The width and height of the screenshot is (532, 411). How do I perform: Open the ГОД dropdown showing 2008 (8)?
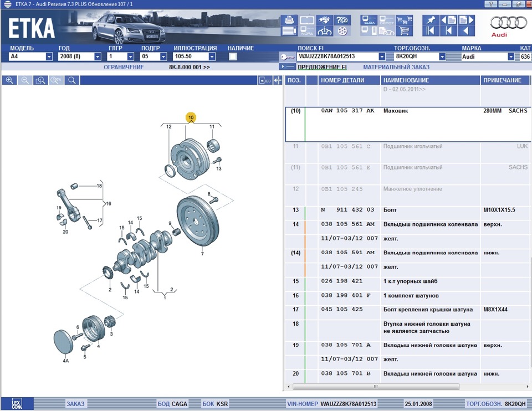tap(98, 56)
